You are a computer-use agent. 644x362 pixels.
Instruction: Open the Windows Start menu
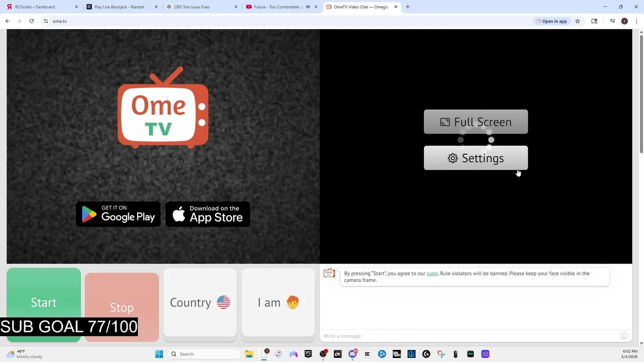(x=159, y=354)
